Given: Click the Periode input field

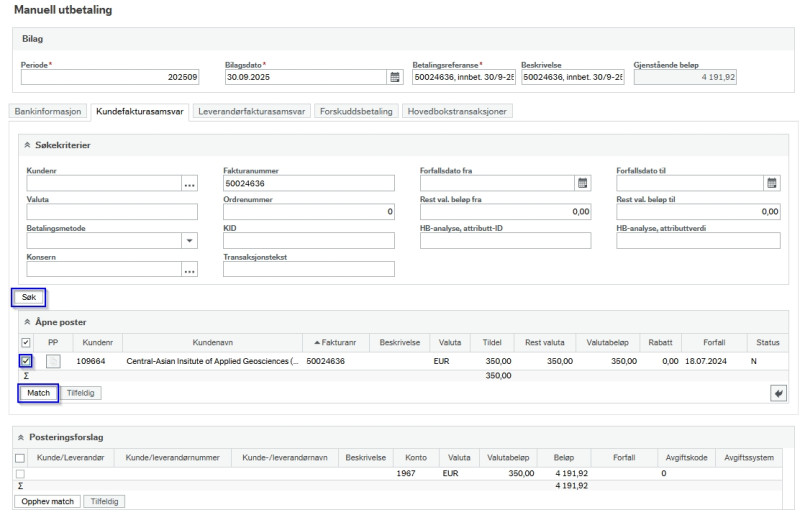Looking at the screenshot, I should (110, 77).
